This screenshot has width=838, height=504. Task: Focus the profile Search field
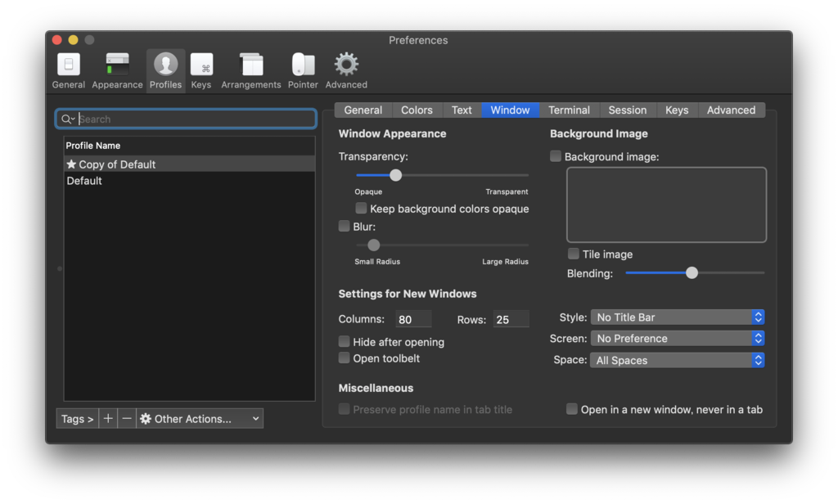coord(186,119)
